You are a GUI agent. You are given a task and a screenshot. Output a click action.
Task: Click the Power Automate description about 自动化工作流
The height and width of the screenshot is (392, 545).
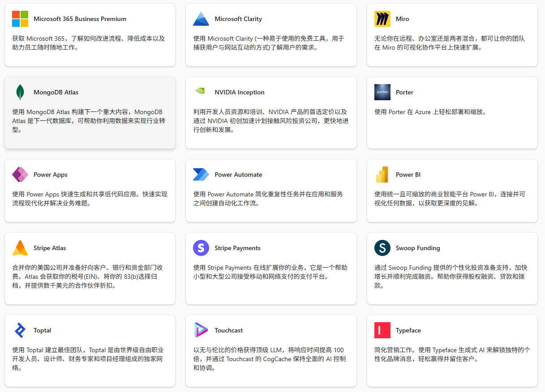click(268, 199)
